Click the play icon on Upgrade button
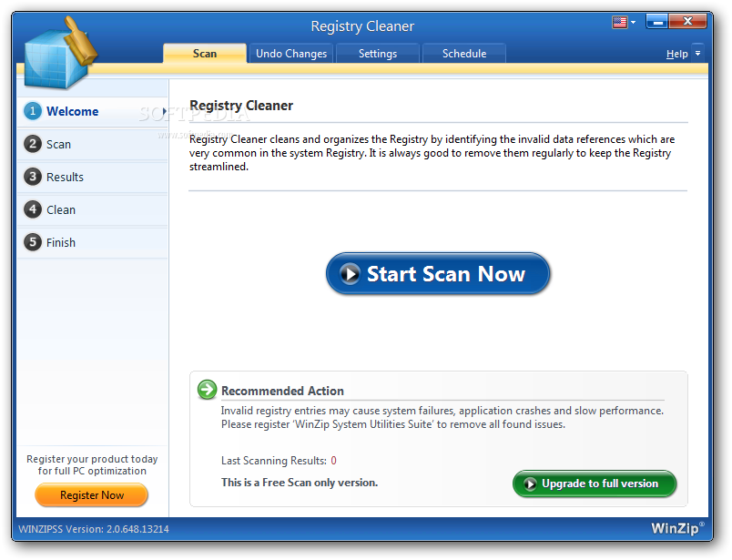This screenshot has width=732, height=560. point(530,484)
